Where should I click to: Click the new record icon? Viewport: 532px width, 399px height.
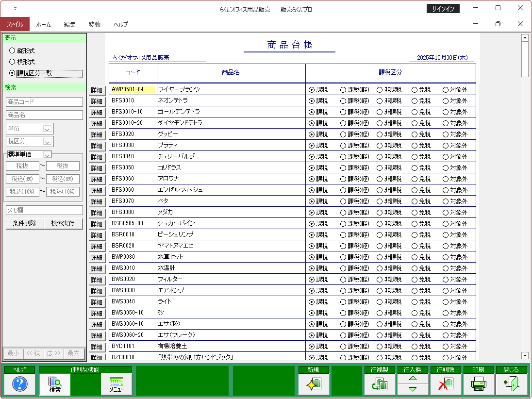[x=313, y=384]
